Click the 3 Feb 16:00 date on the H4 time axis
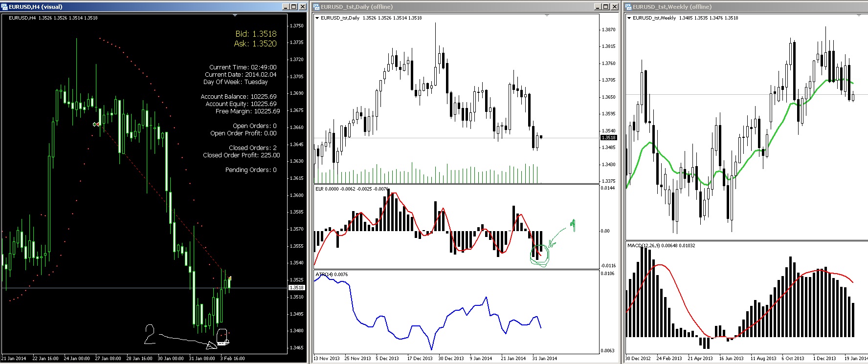The image size is (868, 364). coord(233,359)
